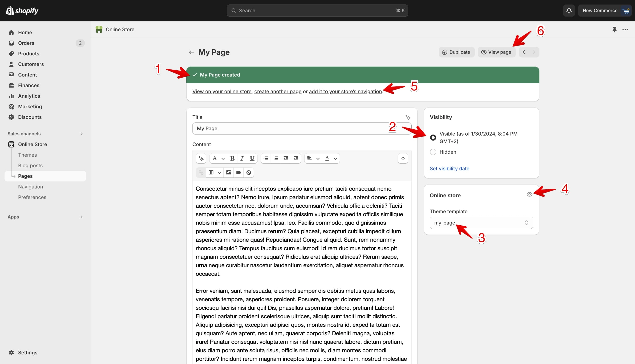
Task: Insert a numbered list
Action: [276, 159]
